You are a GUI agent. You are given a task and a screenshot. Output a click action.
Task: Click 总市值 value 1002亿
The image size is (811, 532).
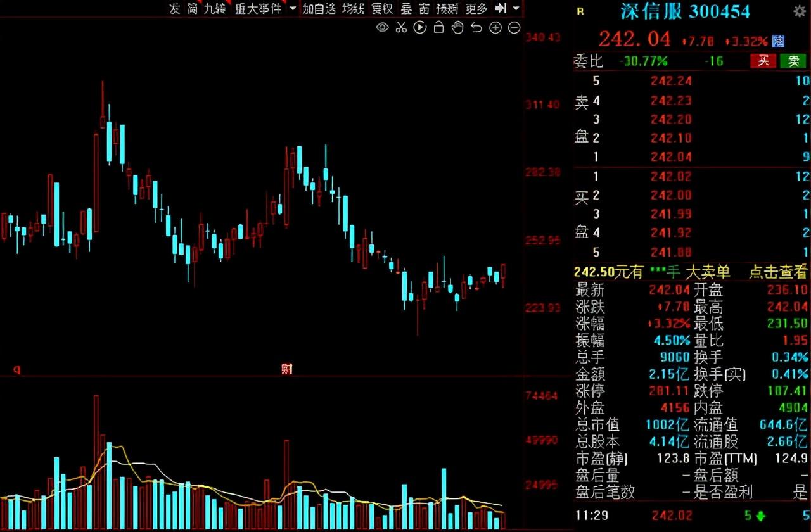coord(667,425)
